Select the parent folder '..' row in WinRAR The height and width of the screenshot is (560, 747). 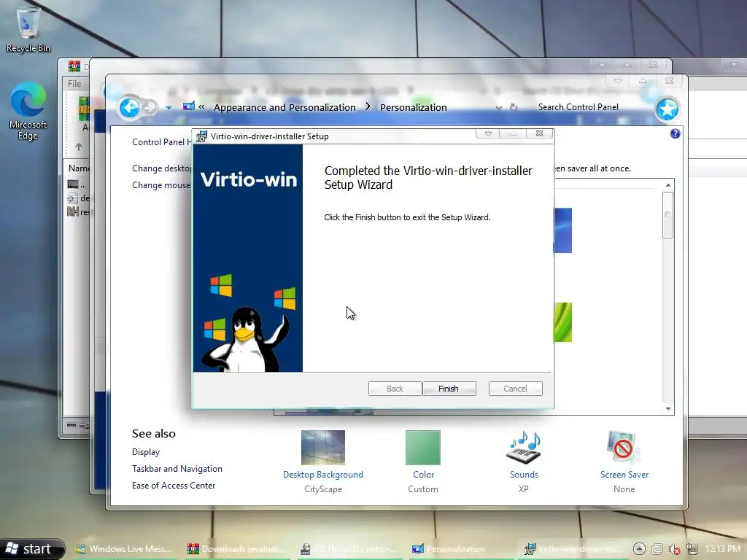[77, 184]
